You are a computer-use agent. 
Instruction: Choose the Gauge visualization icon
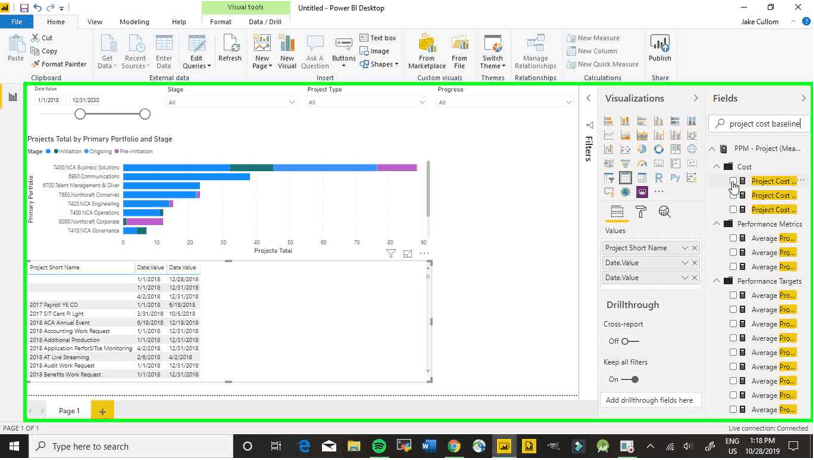coord(642,164)
